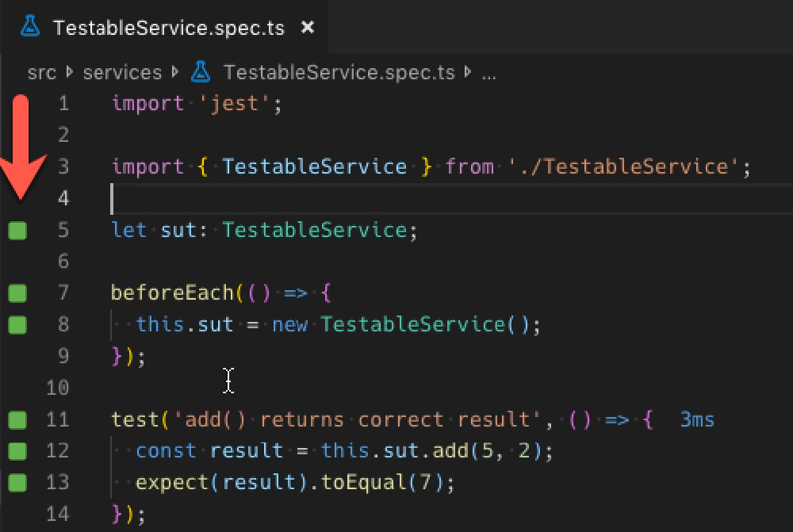Click the beforeEach function call

[x=172, y=293]
